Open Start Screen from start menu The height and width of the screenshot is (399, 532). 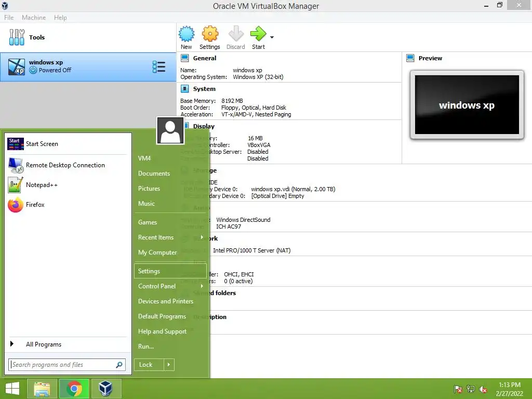tap(67, 144)
